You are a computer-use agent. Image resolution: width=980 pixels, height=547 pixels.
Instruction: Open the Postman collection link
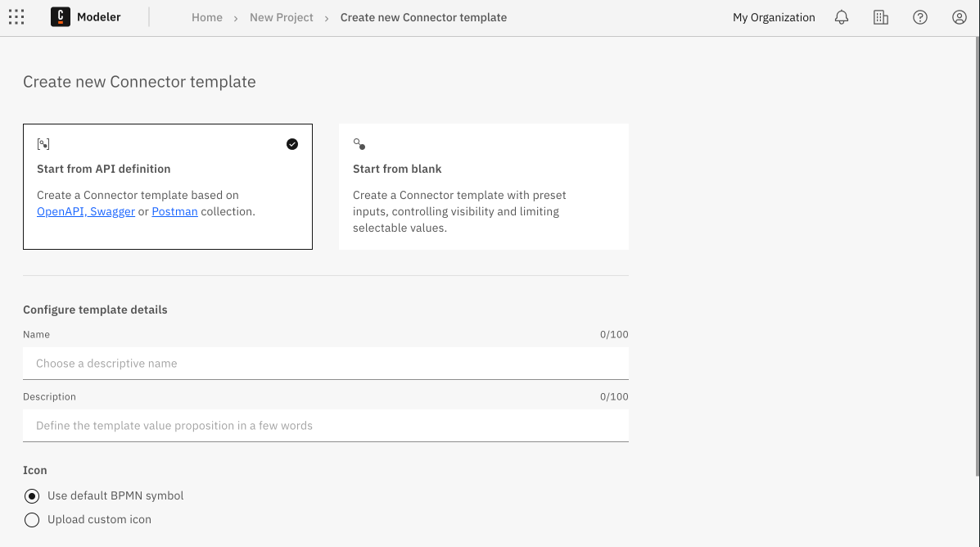(174, 211)
